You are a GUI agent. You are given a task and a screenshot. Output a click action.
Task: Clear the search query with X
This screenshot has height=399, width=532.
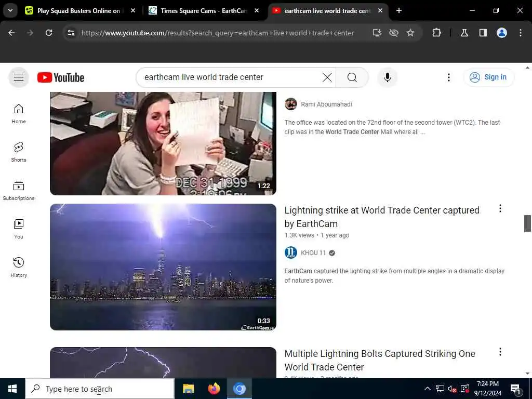(327, 77)
